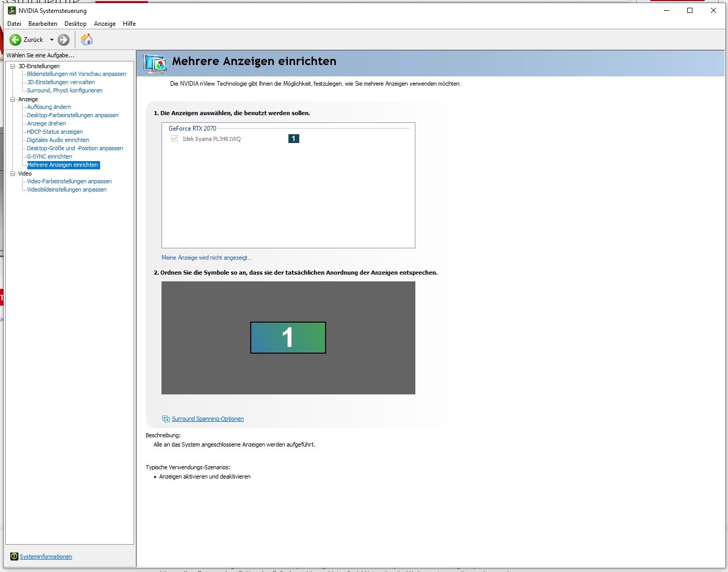The height and width of the screenshot is (572, 728).
Task: Click the grey forward arrow icon
Action: (x=63, y=40)
